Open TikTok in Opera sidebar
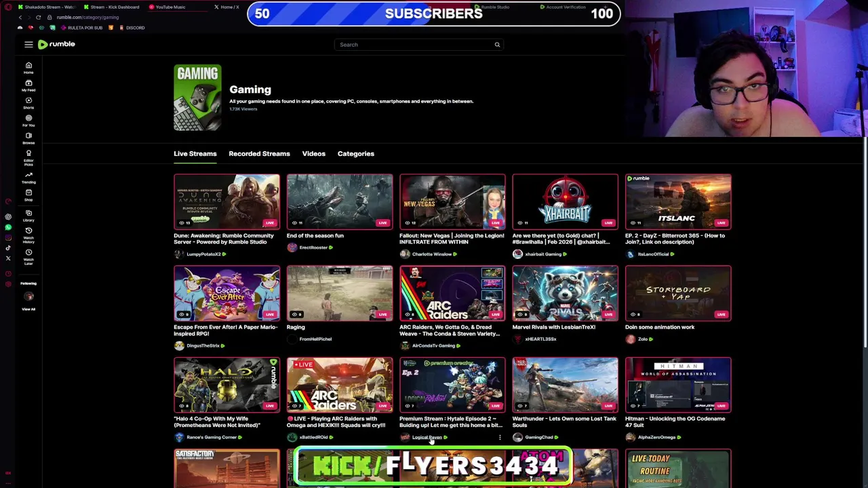The height and width of the screenshot is (488, 868). (x=8, y=247)
